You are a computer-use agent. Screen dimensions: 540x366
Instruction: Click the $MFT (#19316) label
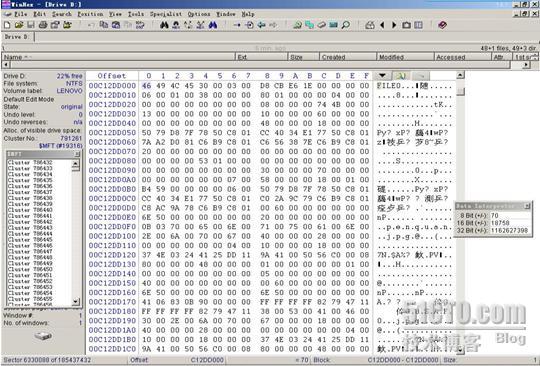point(61,146)
